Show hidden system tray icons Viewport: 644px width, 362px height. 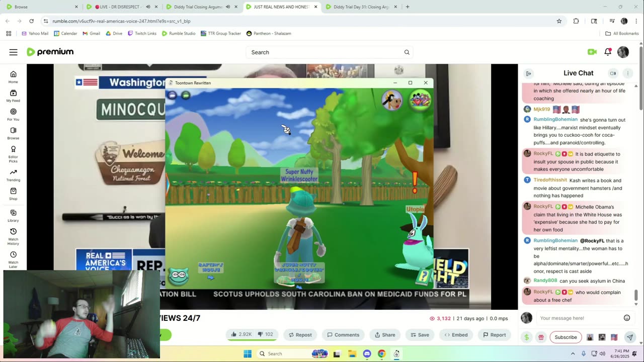573,354
